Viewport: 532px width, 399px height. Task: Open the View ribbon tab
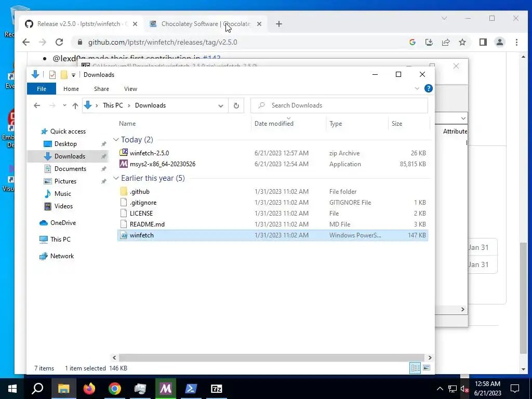tap(130, 89)
